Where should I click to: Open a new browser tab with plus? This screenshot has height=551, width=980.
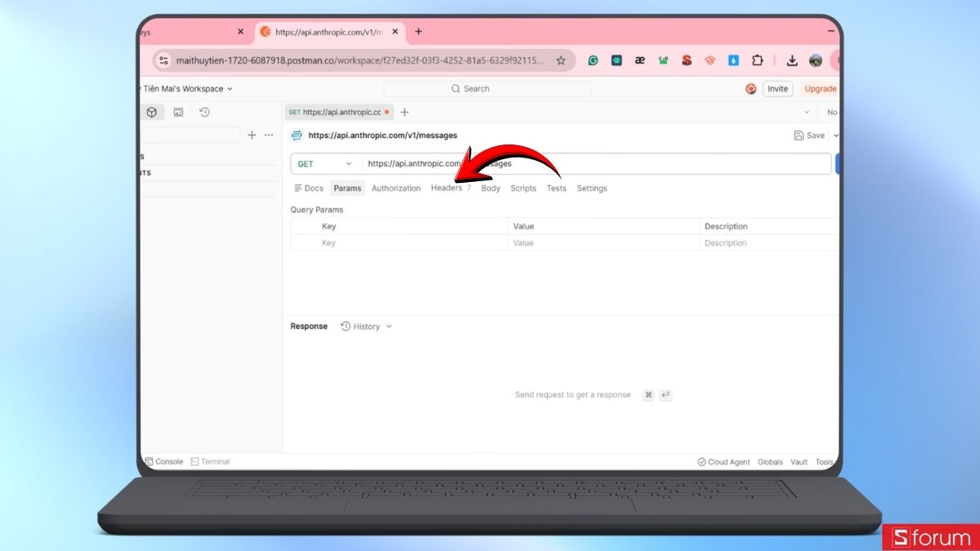click(418, 32)
